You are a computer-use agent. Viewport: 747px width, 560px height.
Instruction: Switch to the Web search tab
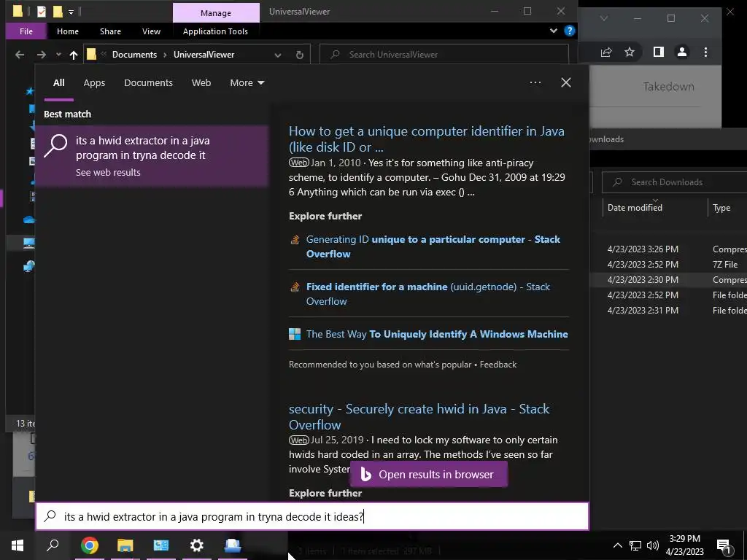click(201, 83)
